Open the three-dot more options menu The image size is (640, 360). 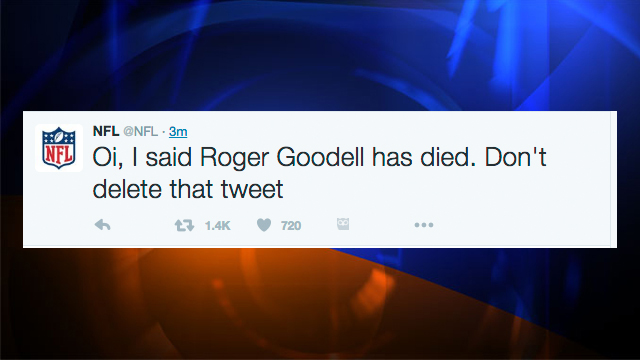click(x=424, y=225)
